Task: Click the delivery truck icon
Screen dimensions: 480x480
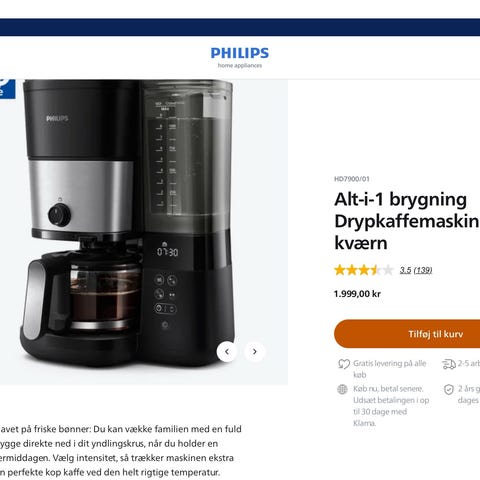Action: [449, 364]
